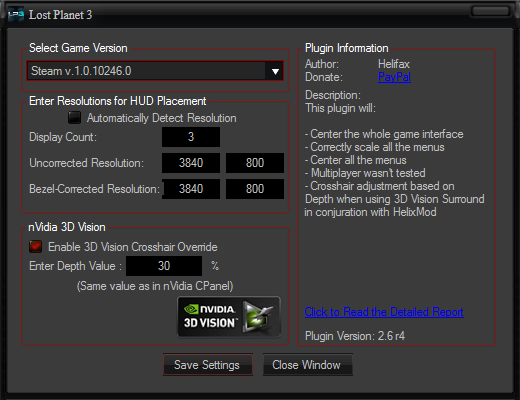This screenshot has width=520, height=400.
Task: Click to Read the Detailed Report link
Action: [x=384, y=312]
